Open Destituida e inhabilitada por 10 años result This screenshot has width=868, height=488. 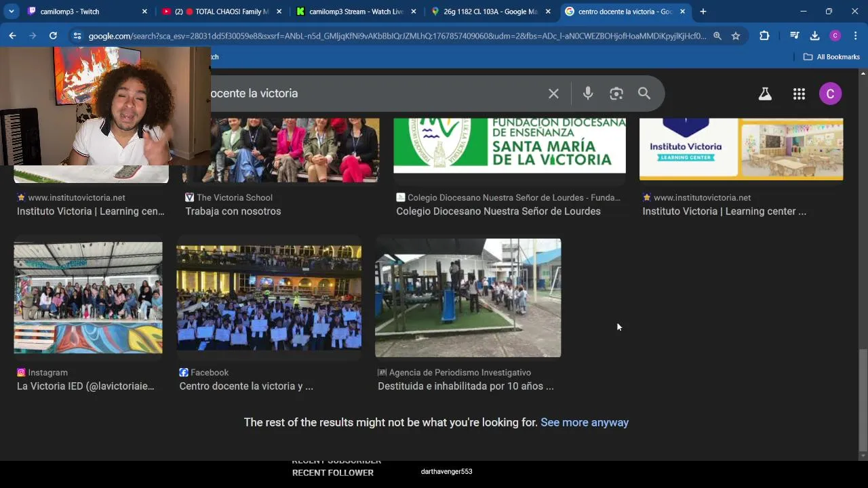click(466, 386)
